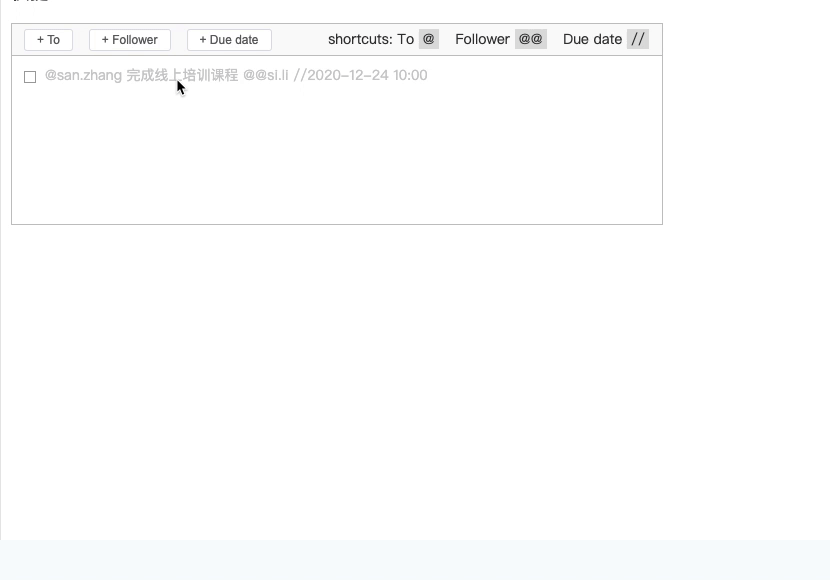Viewport: 830px width, 580px height.
Task: Toggle completion of the 完成线上培训课程 task
Action: coord(30,76)
